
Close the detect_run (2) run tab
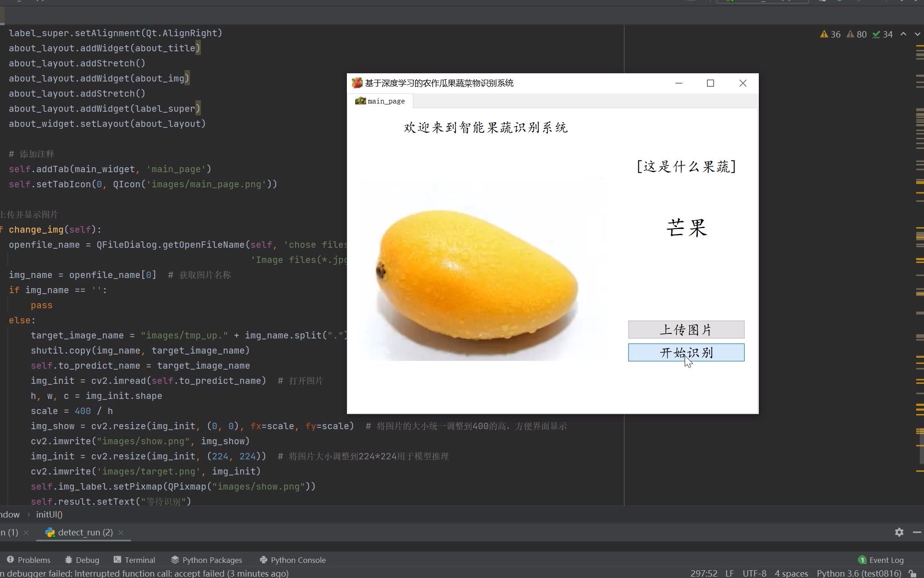point(121,532)
